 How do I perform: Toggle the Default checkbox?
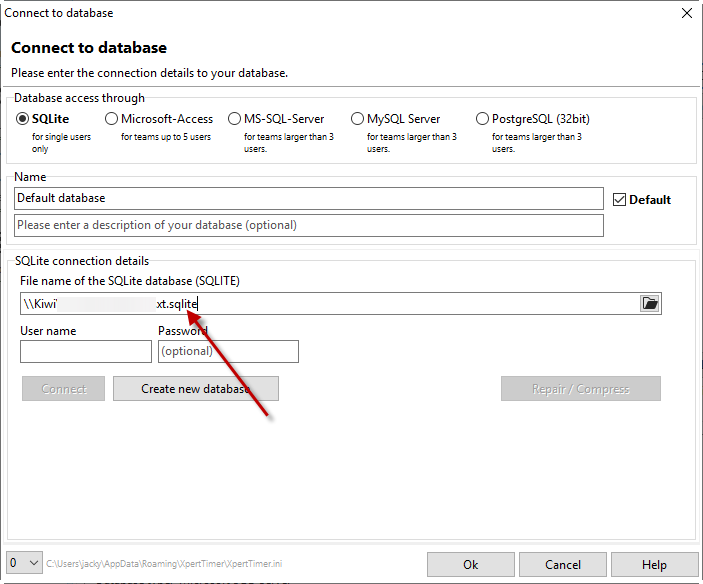click(x=619, y=199)
